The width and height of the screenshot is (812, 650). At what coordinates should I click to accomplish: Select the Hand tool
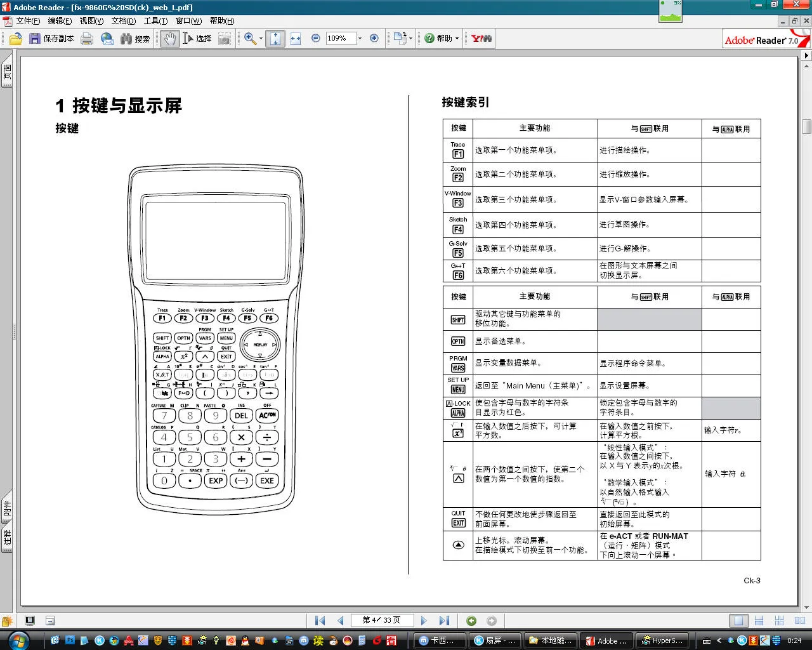(169, 38)
